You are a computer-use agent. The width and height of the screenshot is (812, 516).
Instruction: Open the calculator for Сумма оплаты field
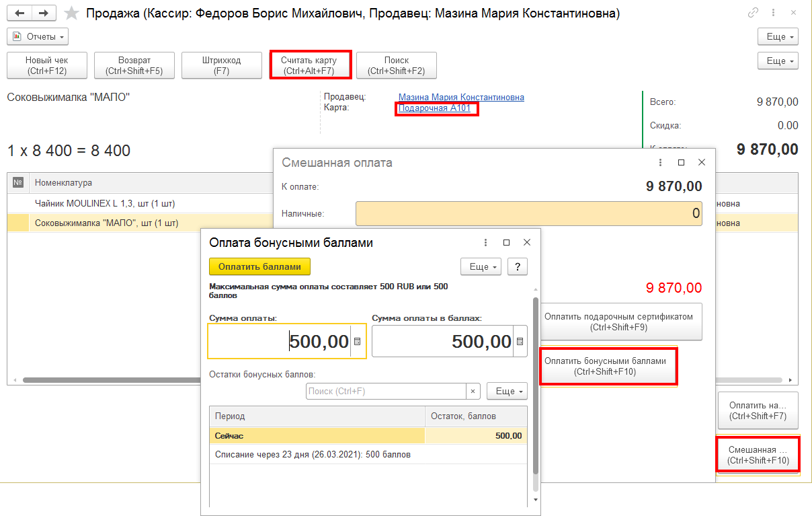(x=358, y=341)
